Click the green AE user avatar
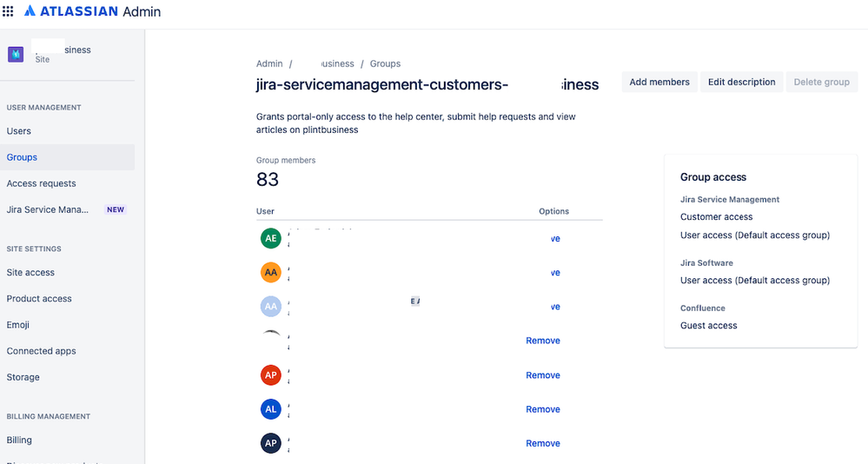Image resolution: width=868 pixels, height=464 pixels. pyautogui.click(x=271, y=239)
